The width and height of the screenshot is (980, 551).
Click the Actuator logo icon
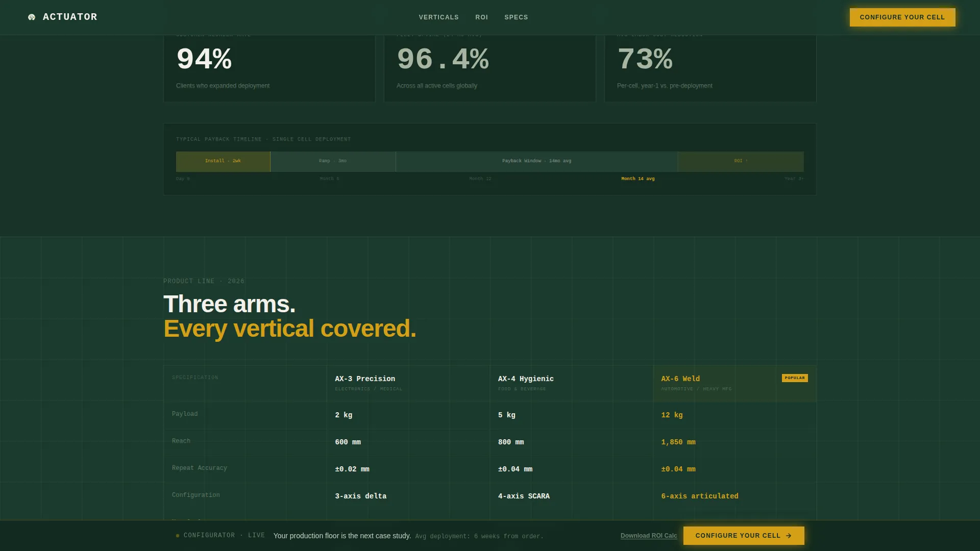(x=32, y=17)
